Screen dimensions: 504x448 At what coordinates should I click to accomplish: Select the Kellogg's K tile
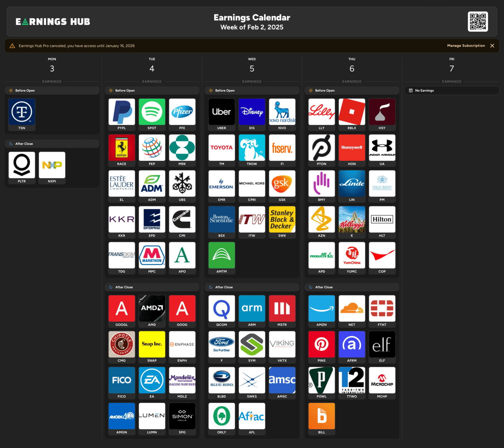tap(352, 222)
